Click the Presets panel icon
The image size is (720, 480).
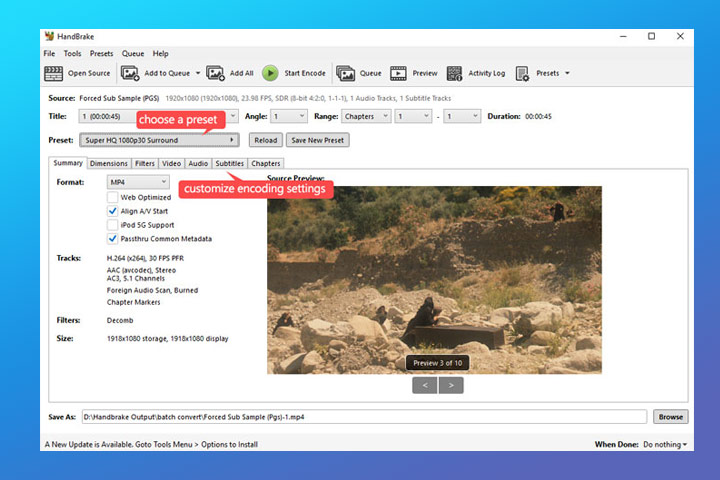(522, 73)
